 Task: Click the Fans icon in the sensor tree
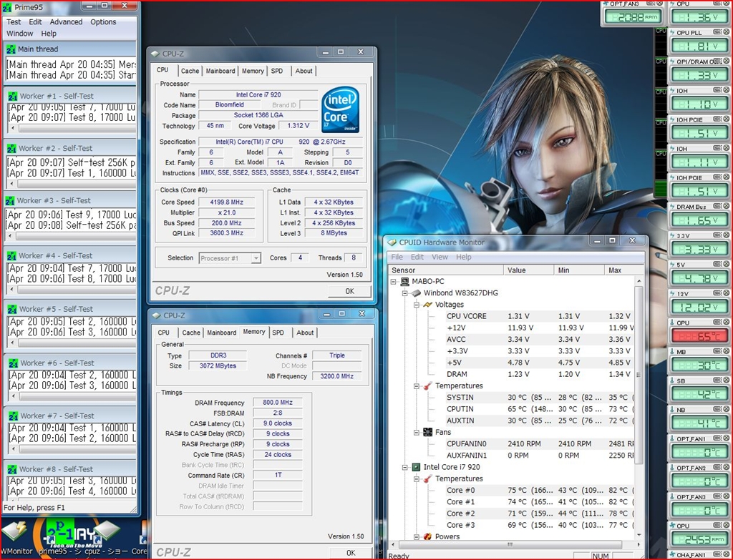[x=428, y=432]
